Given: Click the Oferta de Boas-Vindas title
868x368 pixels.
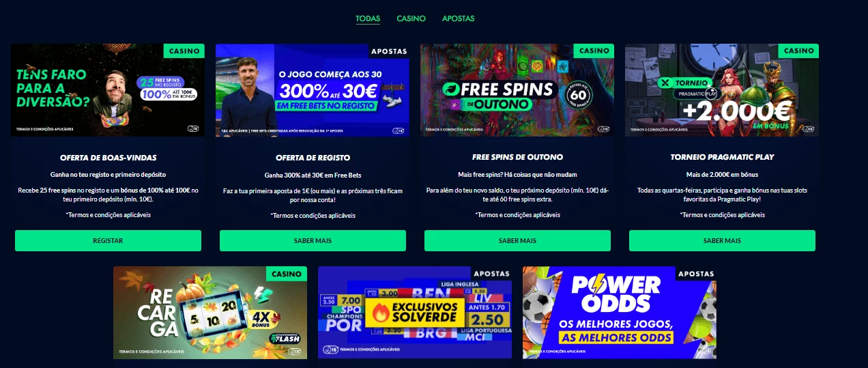Looking at the screenshot, I should point(108,157).
